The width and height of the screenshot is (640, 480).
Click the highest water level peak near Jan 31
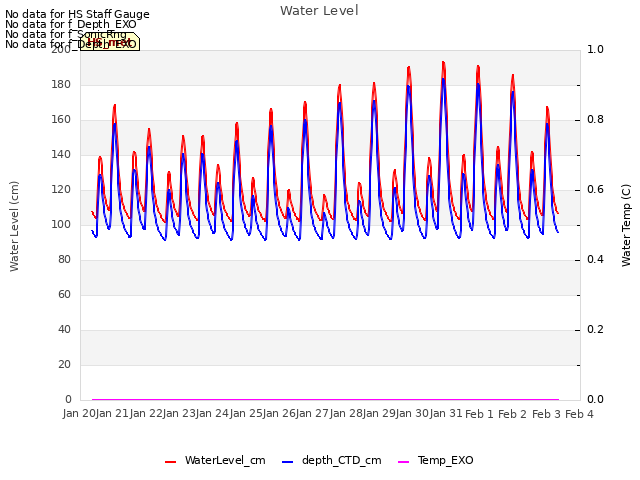click(443, 62)
